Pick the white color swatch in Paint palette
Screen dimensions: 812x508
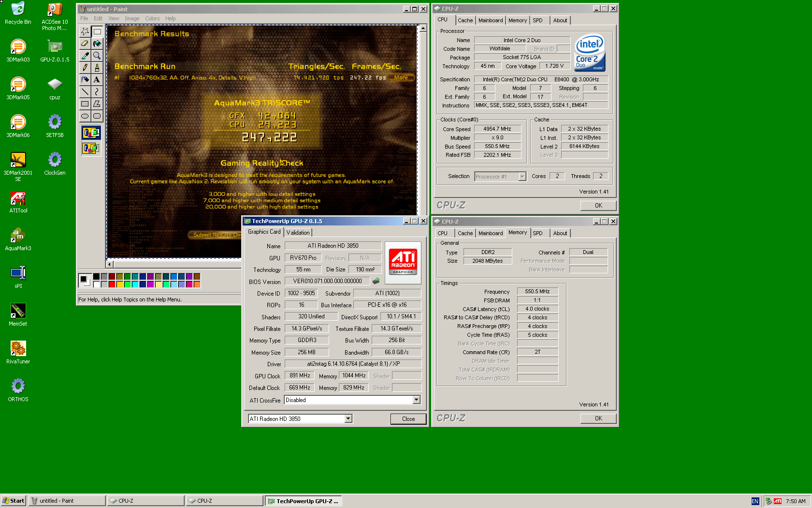(96, 284)
